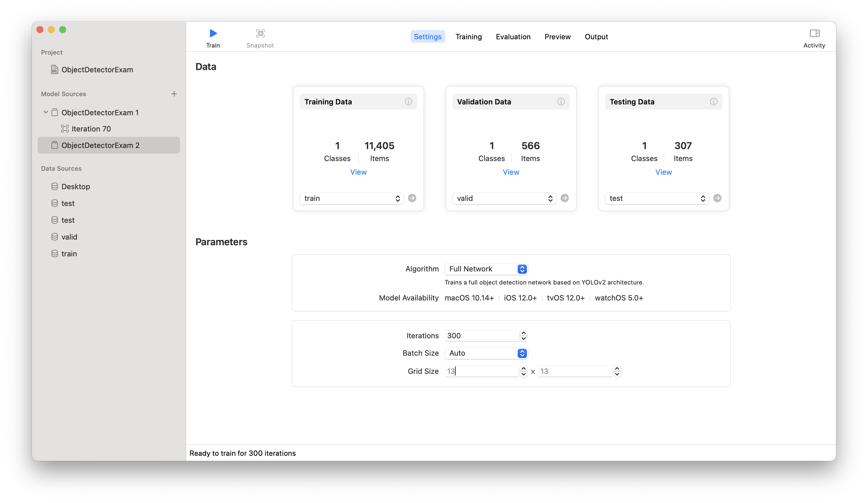The height and width of the screenshot is (503, 868).
Task: View the Training Data items
Action: [x=358, y=172]
